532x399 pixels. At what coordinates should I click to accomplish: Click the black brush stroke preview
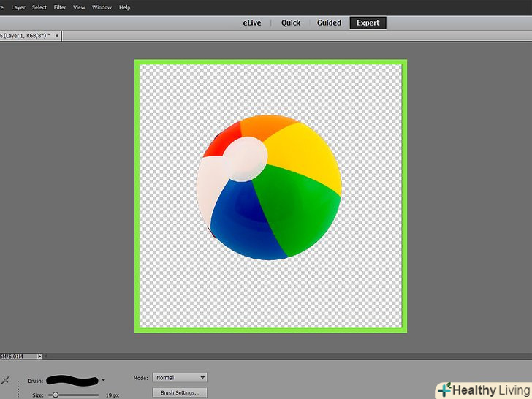pyautogui.click(x=72, y=380)
